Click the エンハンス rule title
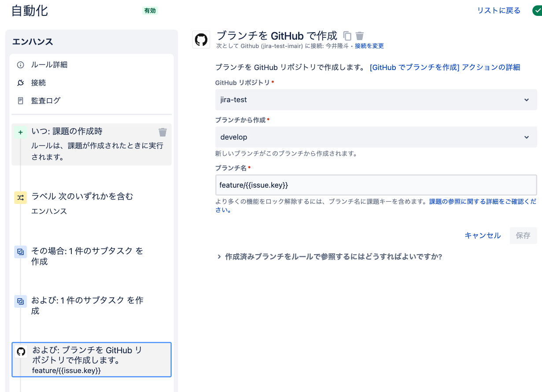Image resolution: width=542 pixels, height=392 pixels. [x=33, y=42]
